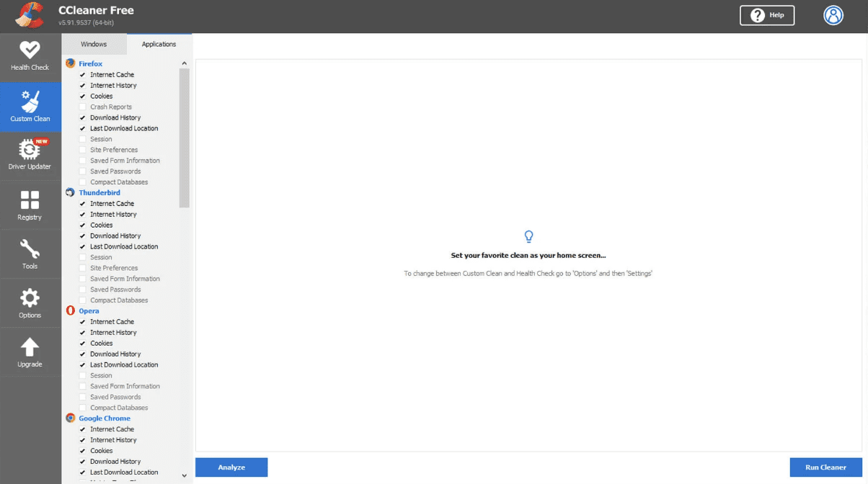Uncheck Firefox Cookies checkbox
This screenshot has width=868, height=484.
click(x=83, y=96)
